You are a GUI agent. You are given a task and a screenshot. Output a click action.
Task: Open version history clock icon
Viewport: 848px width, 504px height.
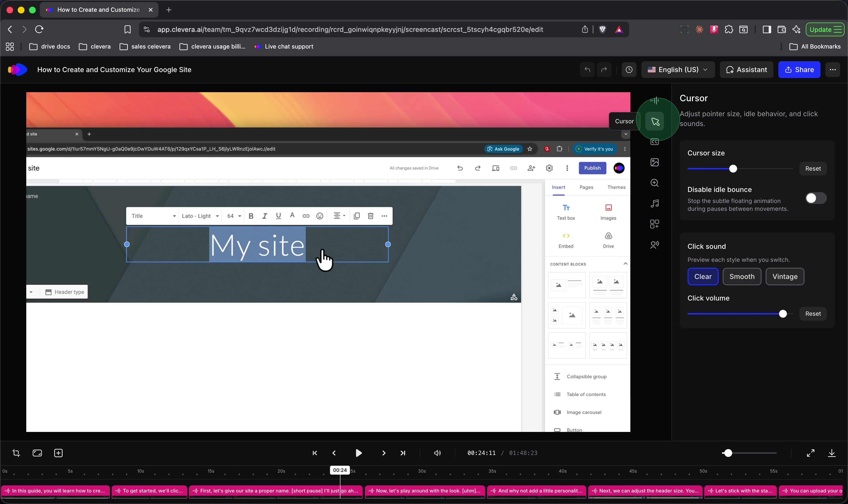(629, 70)
